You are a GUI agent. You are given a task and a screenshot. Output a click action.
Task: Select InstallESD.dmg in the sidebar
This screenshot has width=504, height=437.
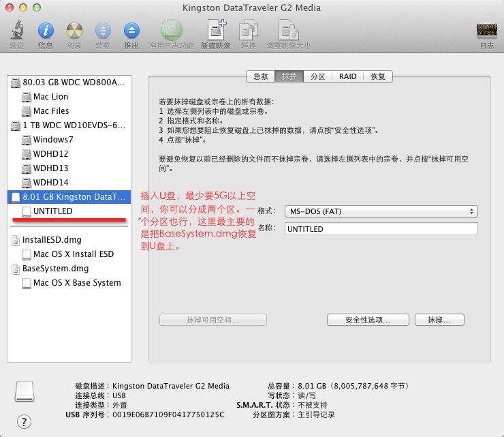69,240
